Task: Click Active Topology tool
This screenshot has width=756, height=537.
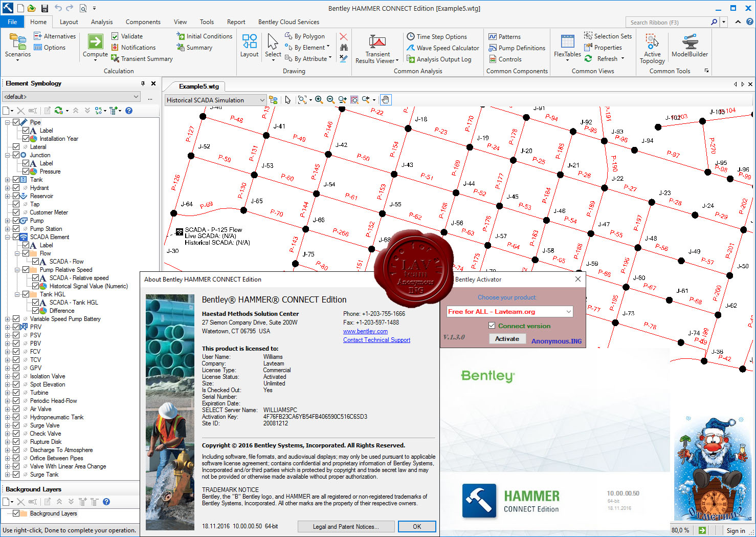Action: click(x=652, y=49)
